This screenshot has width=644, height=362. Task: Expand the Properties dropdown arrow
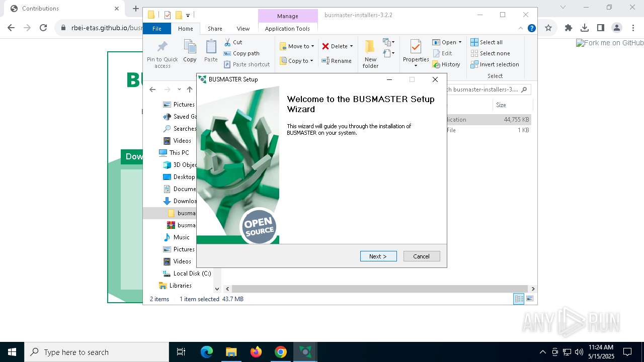pos(416,66)
